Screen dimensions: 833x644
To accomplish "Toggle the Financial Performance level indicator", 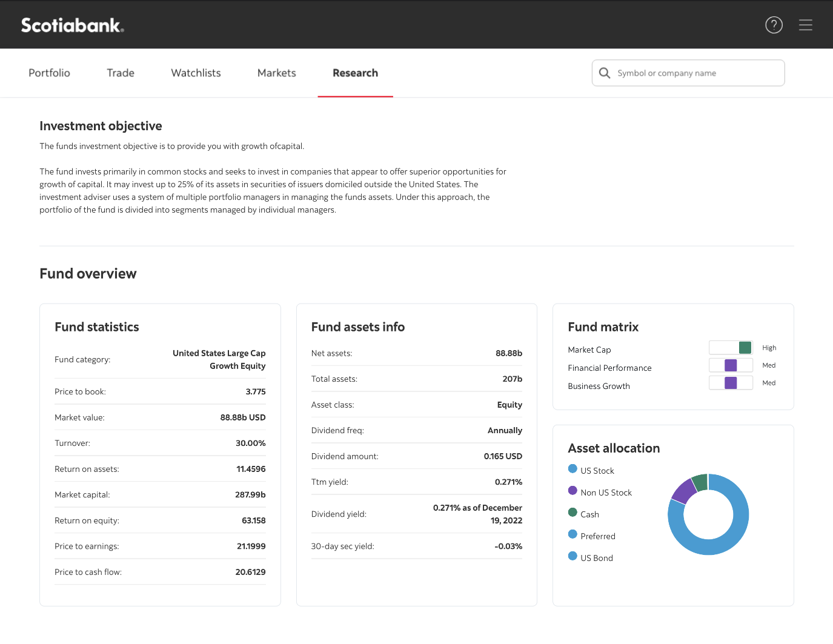I will click(731, 365).
